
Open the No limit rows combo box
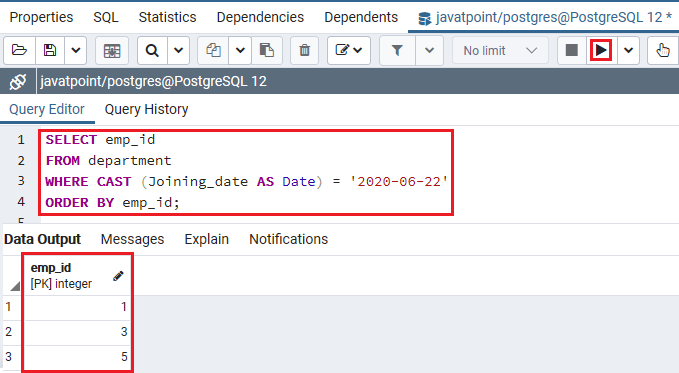(500, 50)
